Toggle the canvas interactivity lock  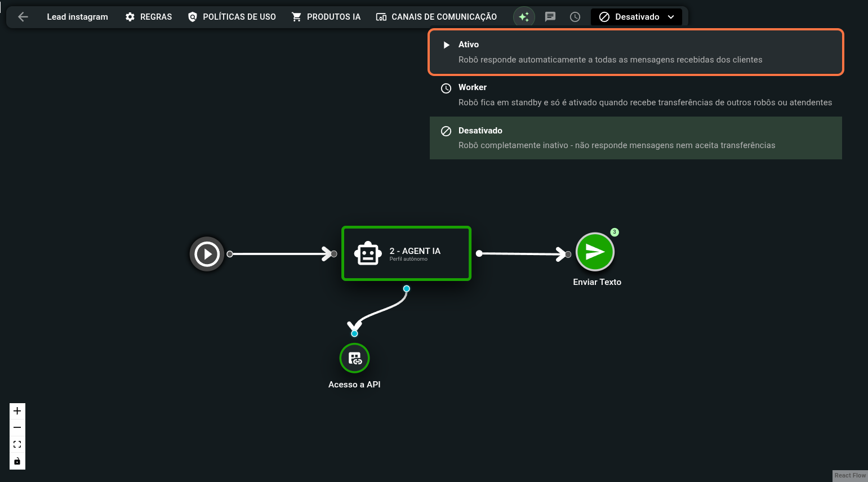coord(17,461)
